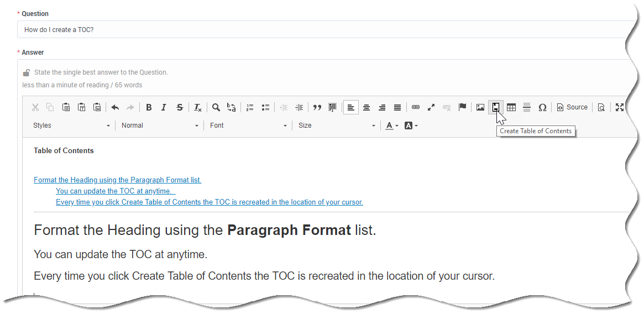The height and width of the screenshot is (314, 644).
Task: Open the Size dropdown
Action: [x=337, y=125]
